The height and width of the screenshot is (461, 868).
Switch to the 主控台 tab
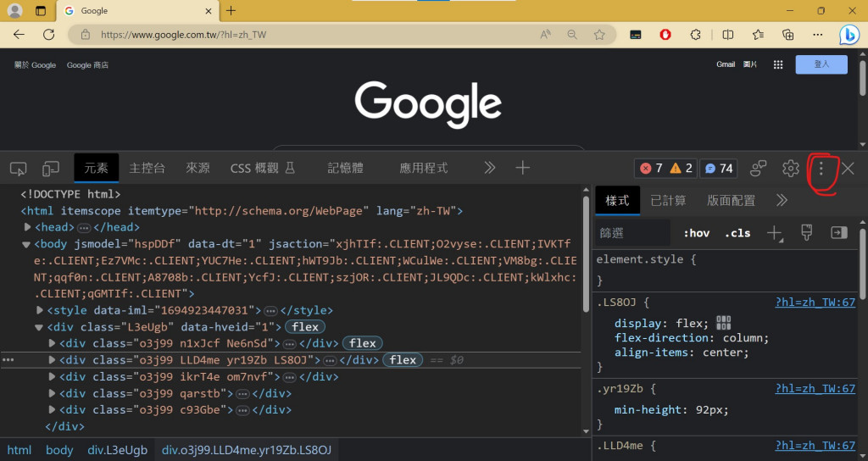click(147, 169)
